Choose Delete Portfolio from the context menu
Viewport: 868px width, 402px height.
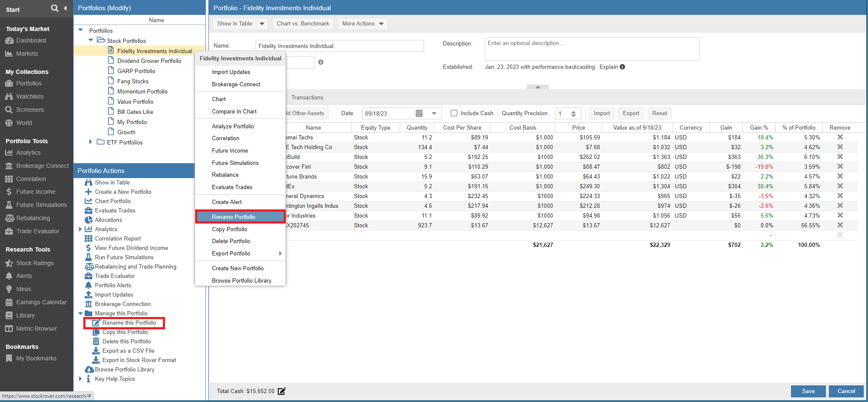pyautogui.click(x=240, y=241)
